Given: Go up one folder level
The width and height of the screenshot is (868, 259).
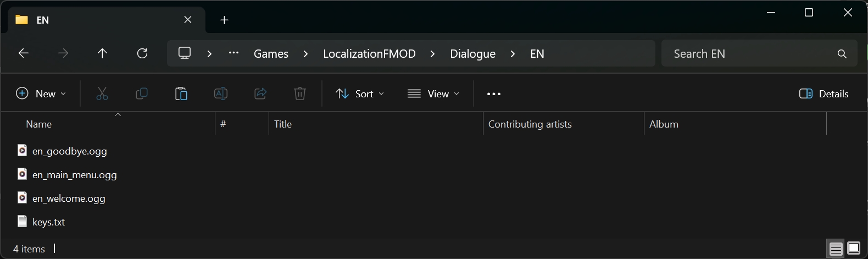Looking at the screenshot, I should (x=102, y=53).
